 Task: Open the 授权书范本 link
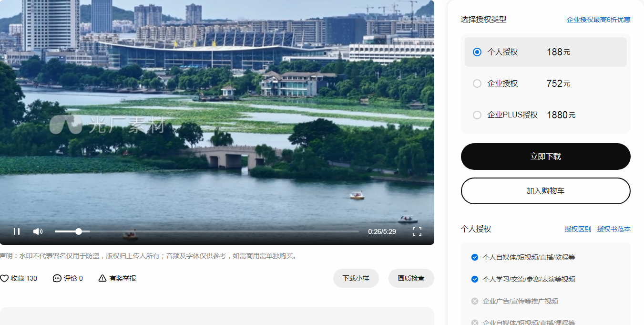[x=613, y=229]
